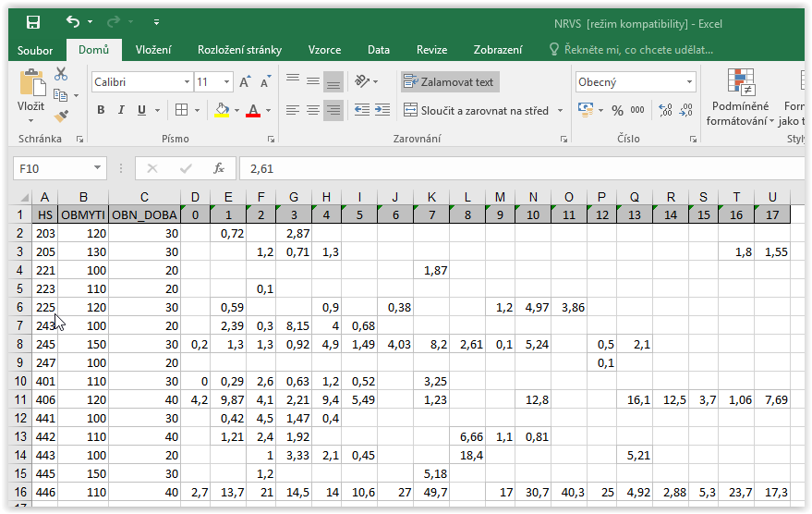Open Schránka dialog launcher
The image size is (812, 514).
[x=79, y=139]
